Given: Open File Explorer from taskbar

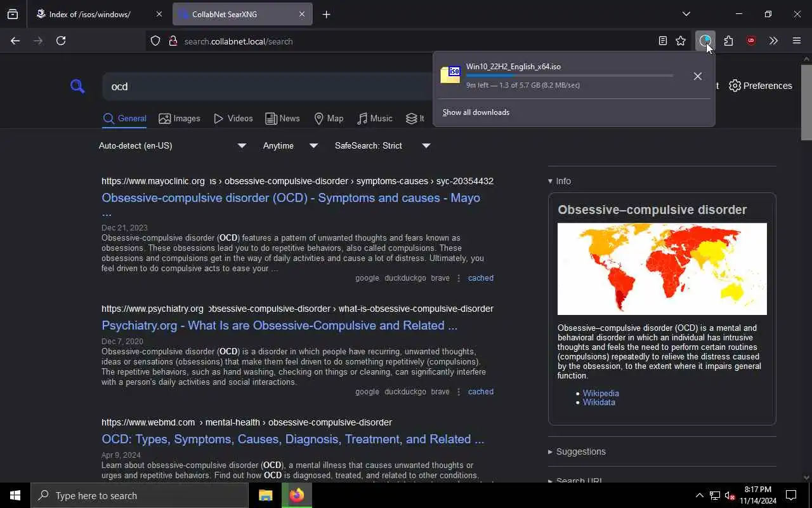Looking at the screenshot, I should coord(265,495).
